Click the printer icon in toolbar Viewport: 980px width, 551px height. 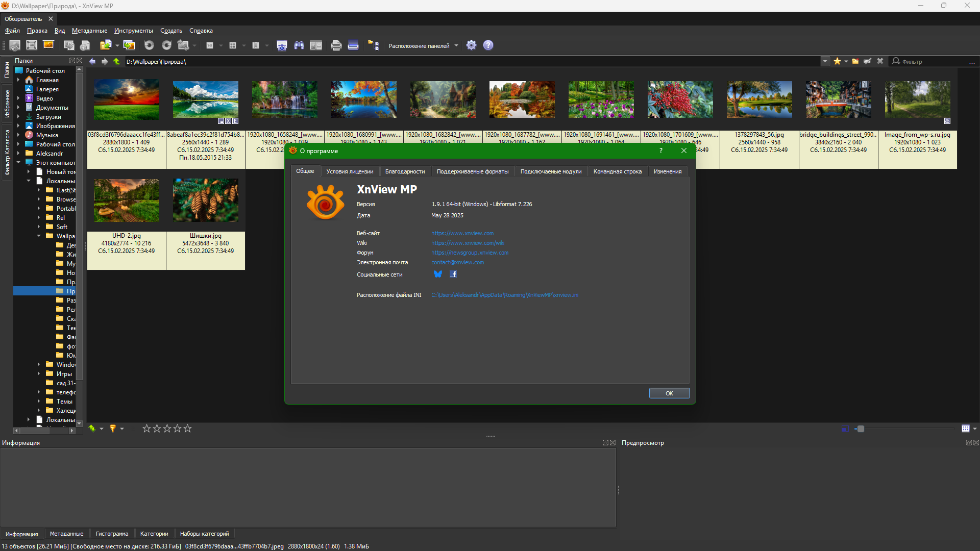click(336, 45)
